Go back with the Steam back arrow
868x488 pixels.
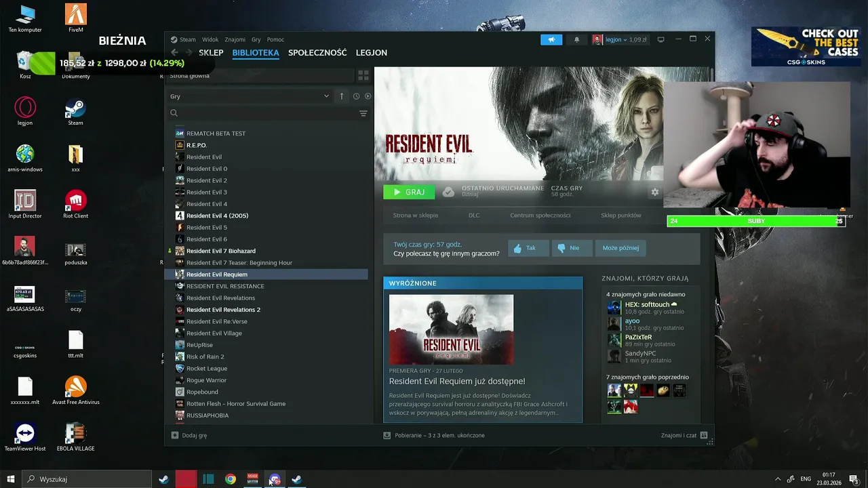tap(174, 52)
